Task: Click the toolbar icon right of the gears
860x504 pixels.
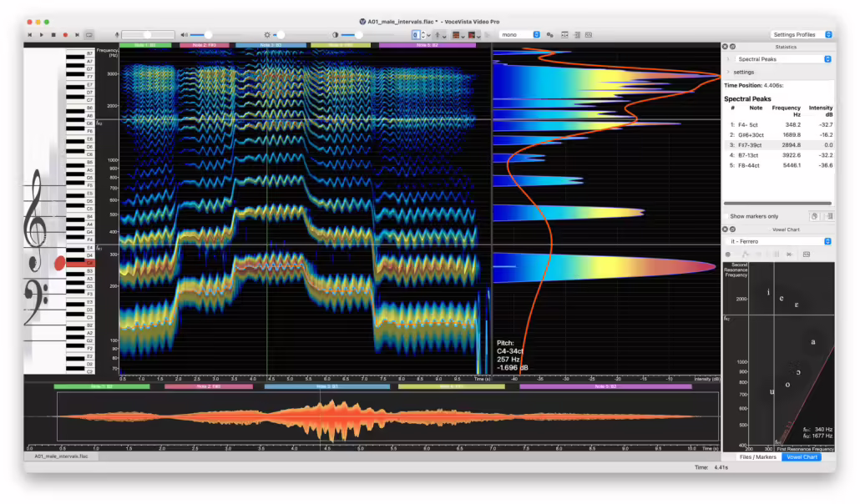Action: click(564, 34)
